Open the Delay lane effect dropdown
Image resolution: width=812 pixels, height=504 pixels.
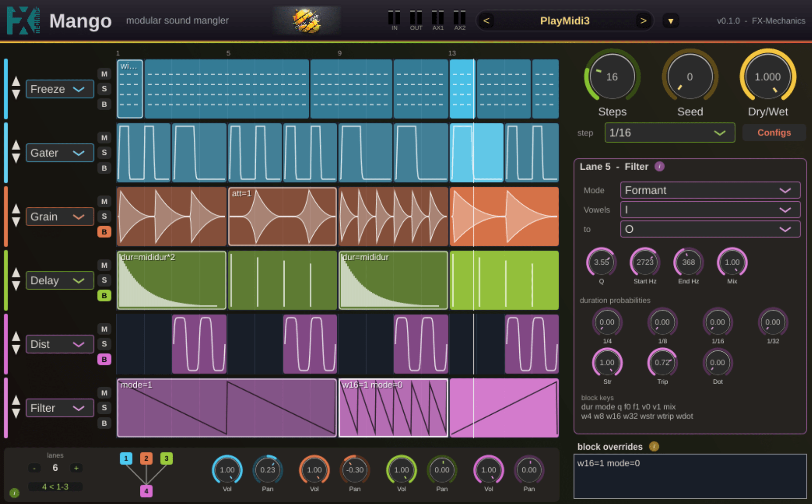tap(60, 280)
